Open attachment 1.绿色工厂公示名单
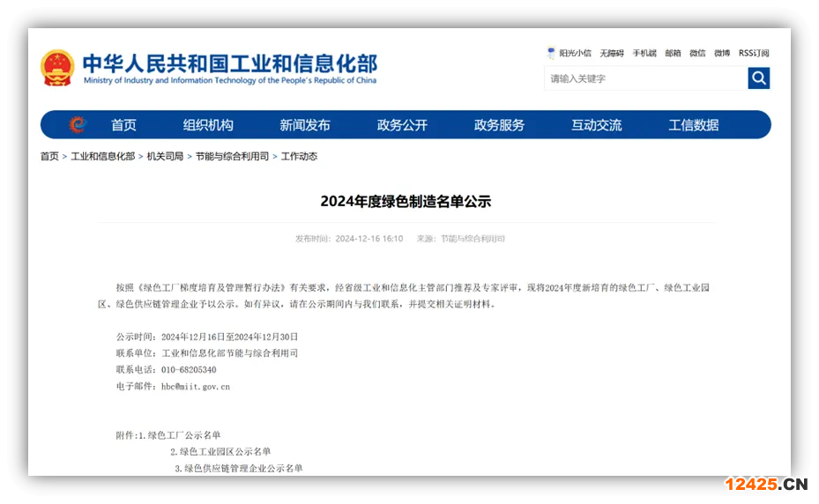 pos(179,435)
